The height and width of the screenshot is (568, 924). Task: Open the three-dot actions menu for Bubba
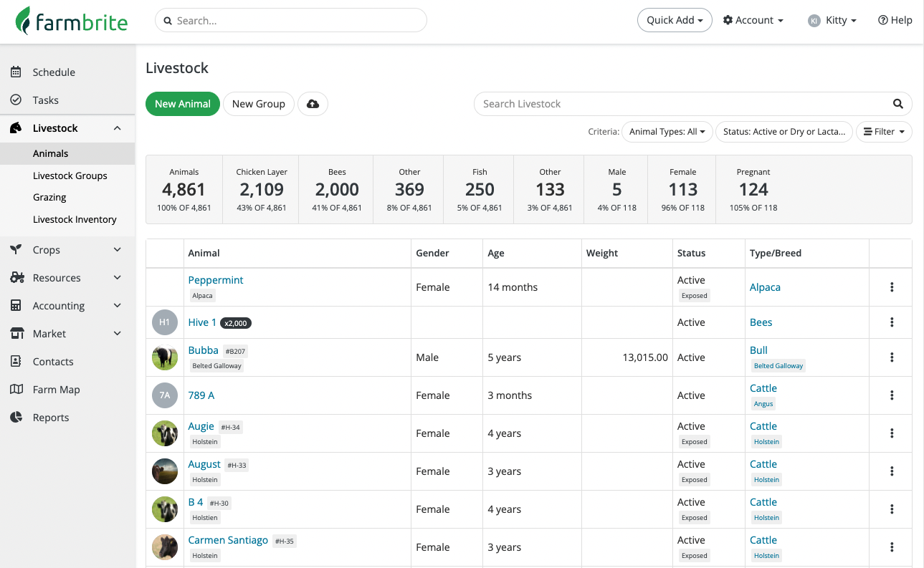point(891,357)
